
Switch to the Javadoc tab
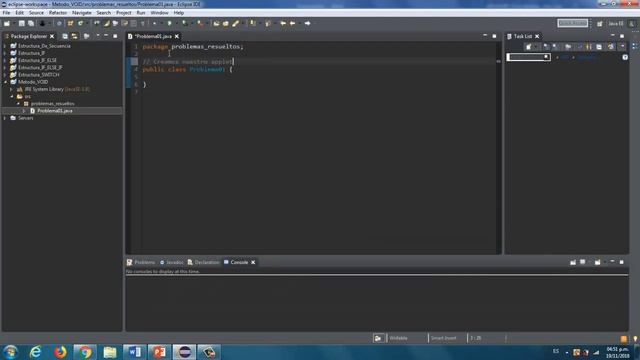tap(172, 262)
